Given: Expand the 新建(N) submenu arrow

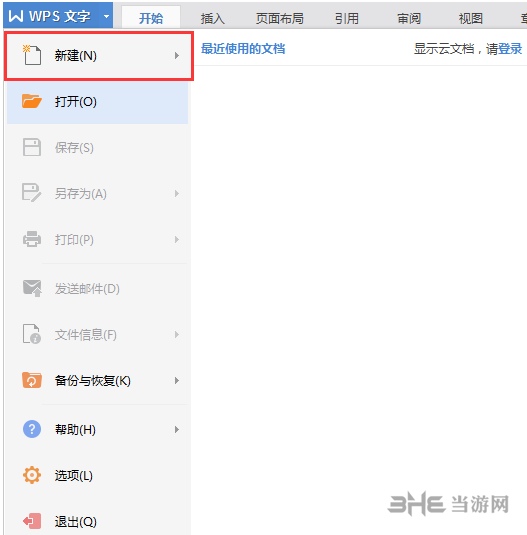Looking at the screenshot, I should pos(176,55).
